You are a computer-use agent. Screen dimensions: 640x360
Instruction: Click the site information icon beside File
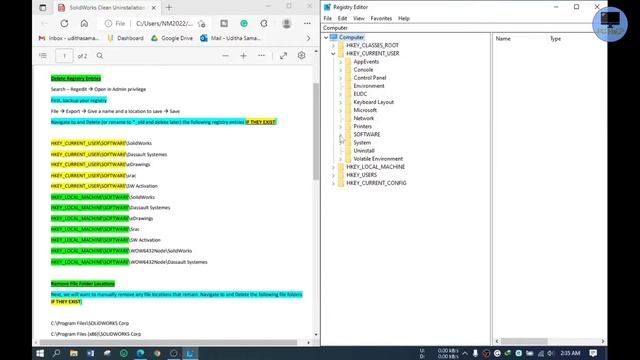[108, 24]
